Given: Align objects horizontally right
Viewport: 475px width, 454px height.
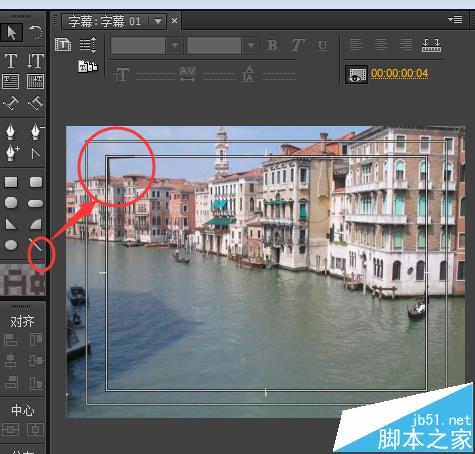Looking at the screenshot, I should [11, 382].
